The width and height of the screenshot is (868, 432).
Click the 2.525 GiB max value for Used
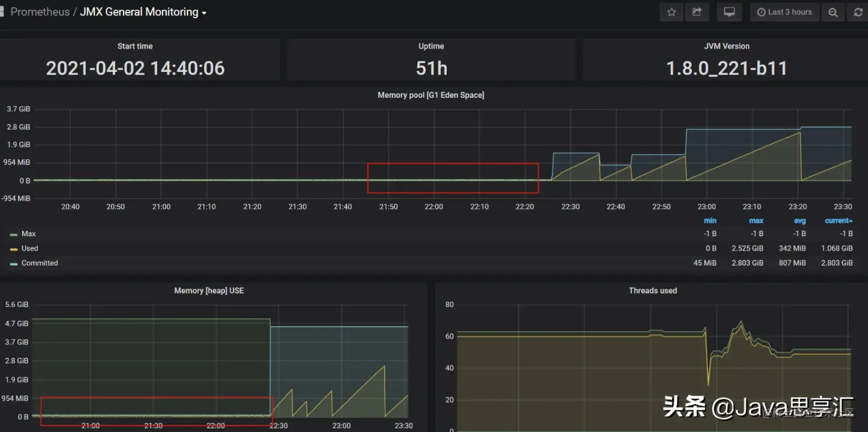click(x=747, y=248)
